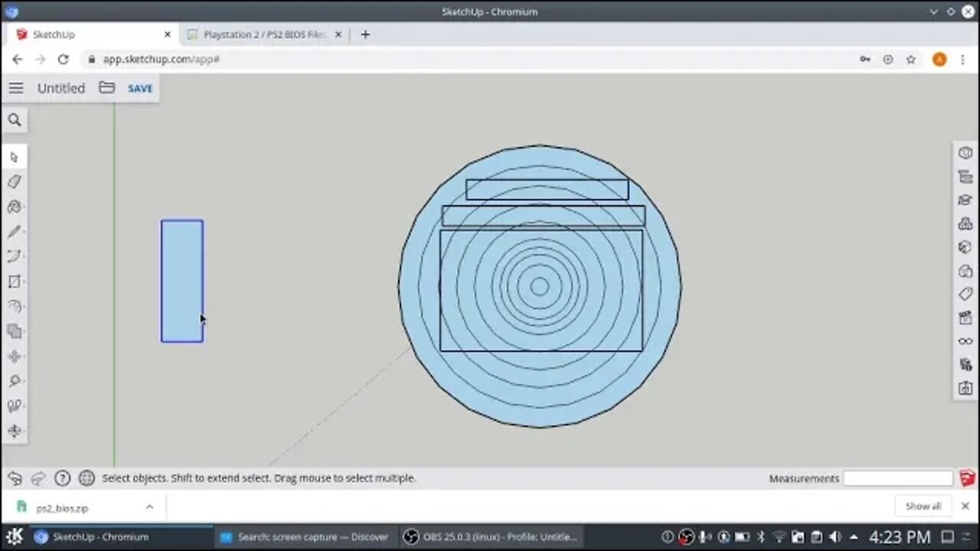Open the orange Chromium profile avatar
Viewport: 980px width, 551px height.
(x=939, y=59)
